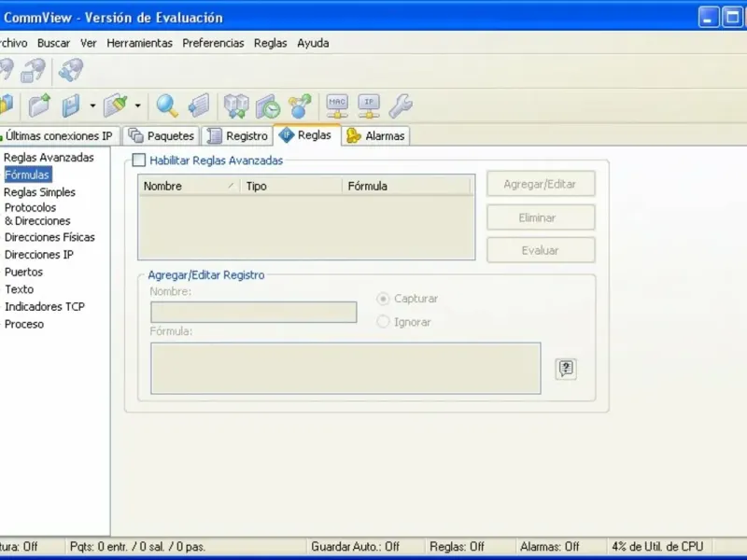The image size is (747, 560).
Task: Select Indicadores TCP in the sidebar
Action: click(45, 307)
